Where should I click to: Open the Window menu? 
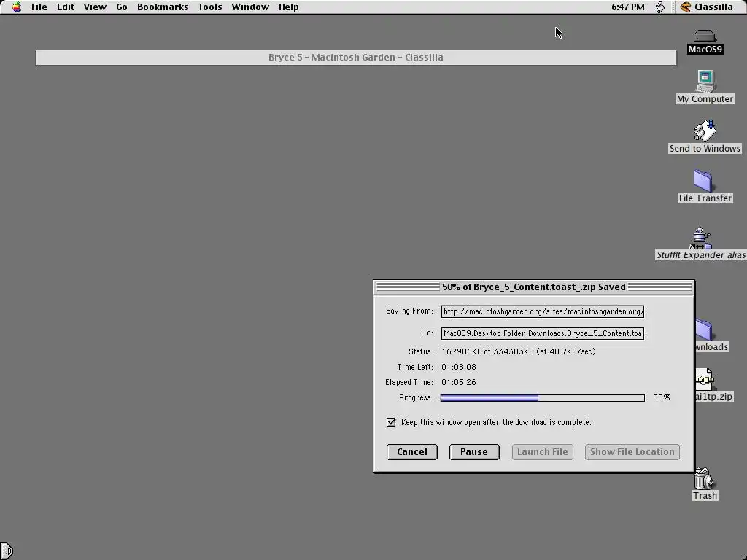[250, 7]
